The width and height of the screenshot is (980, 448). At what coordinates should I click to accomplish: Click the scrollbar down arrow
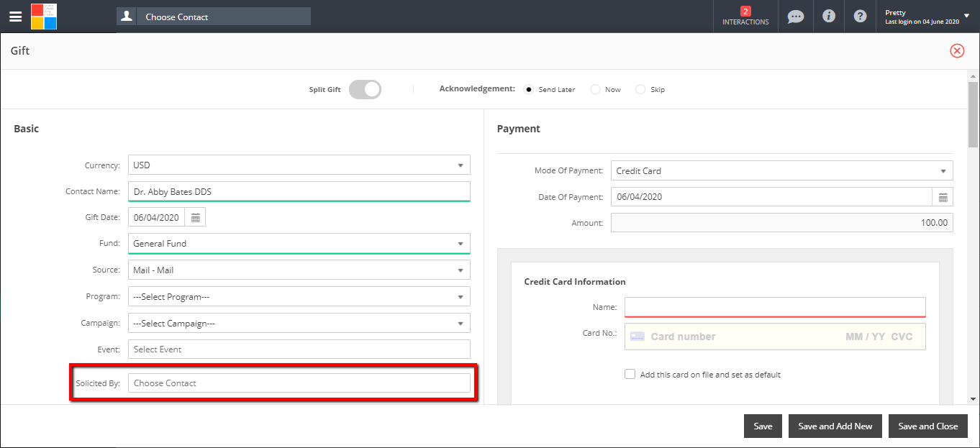(973, 398)
